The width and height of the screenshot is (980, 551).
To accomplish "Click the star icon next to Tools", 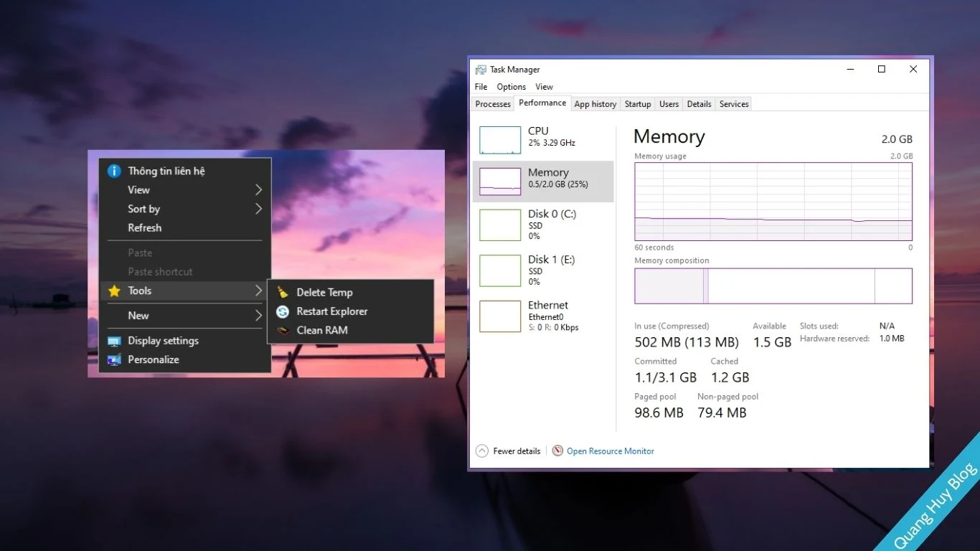I will 114,291.
